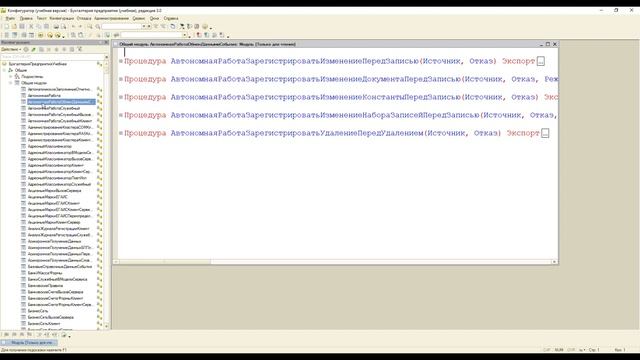Click the New document toolbar icon

click(7, 27)
